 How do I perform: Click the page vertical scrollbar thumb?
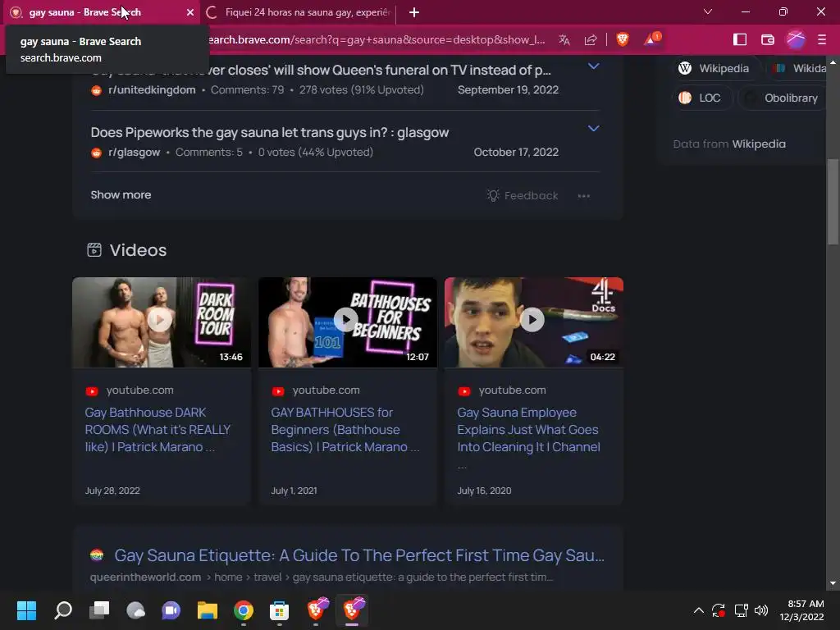tap(833, 202)
